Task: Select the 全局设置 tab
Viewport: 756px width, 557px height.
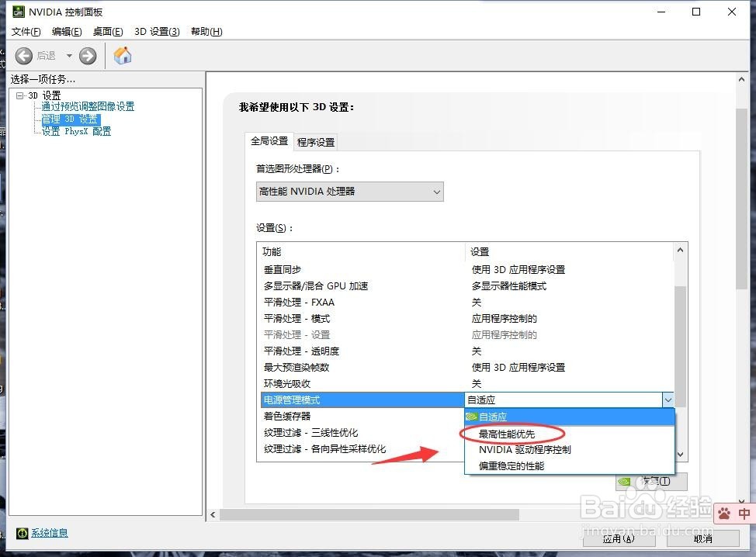Action: coord(269,141)
